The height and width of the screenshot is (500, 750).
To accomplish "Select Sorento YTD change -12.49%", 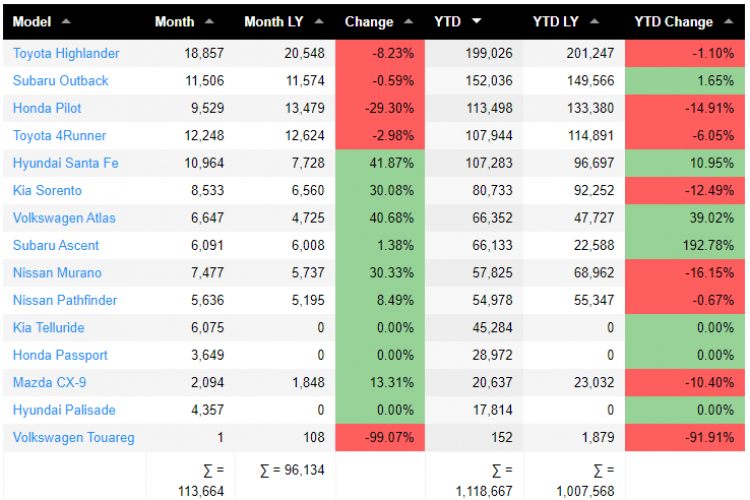I will (684, 190).
